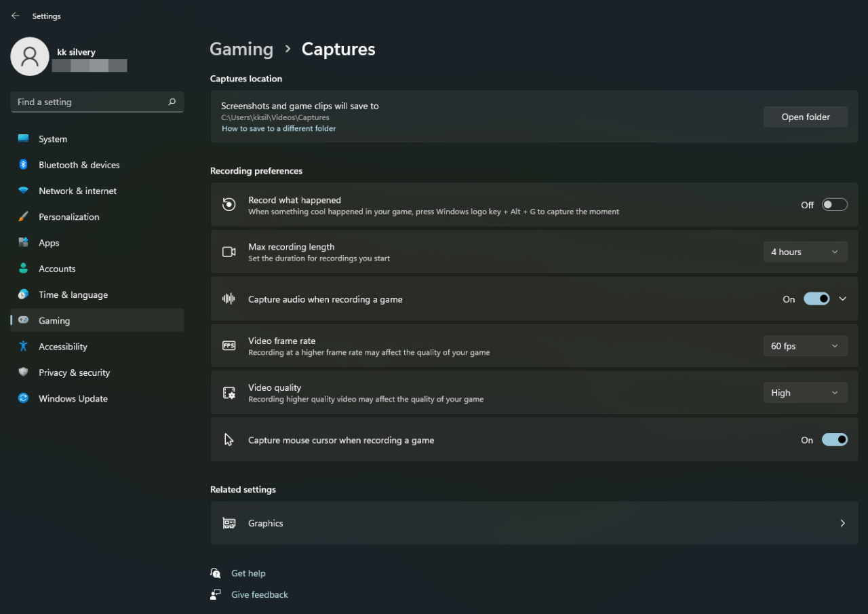
Task: Follow the How to save to a different folder link
Action: coord(279,128)
